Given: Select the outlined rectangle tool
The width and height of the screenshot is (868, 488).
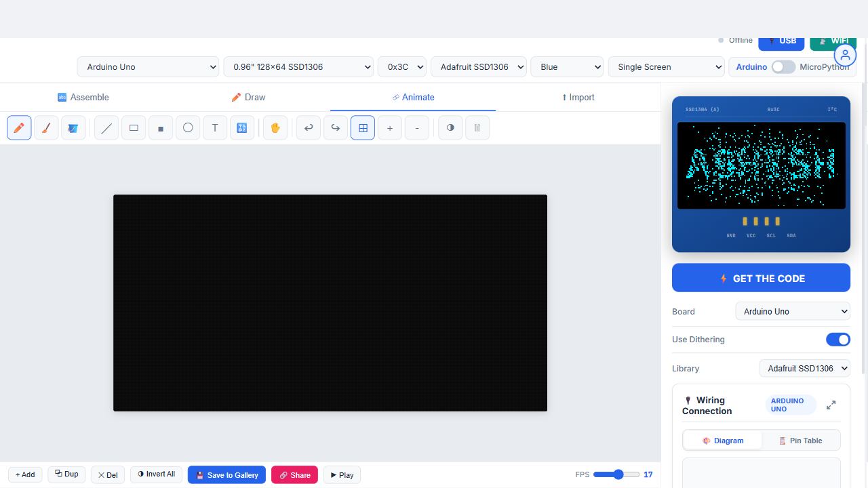Looking at the screenshot, I should pos(134,127).
